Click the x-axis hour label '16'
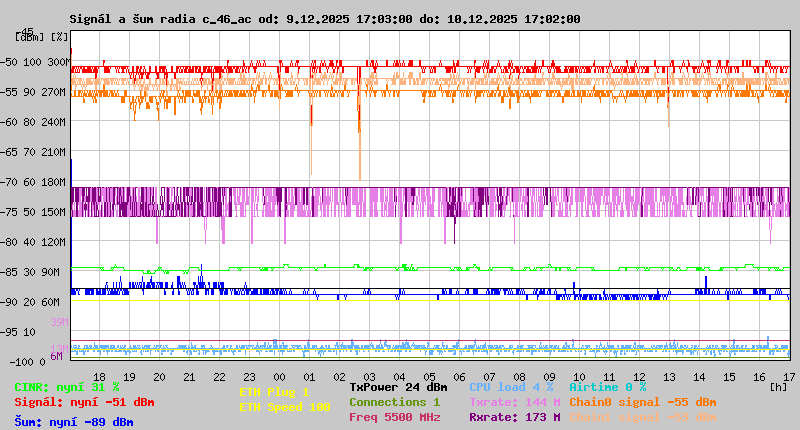 click(x=759, y=377)
